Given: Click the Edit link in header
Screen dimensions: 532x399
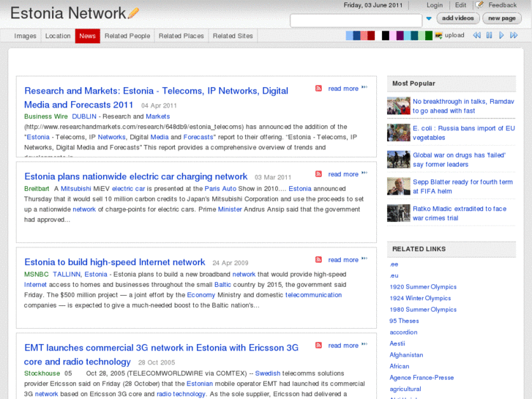Looking at the screenshot, I should tap(460, 5).
